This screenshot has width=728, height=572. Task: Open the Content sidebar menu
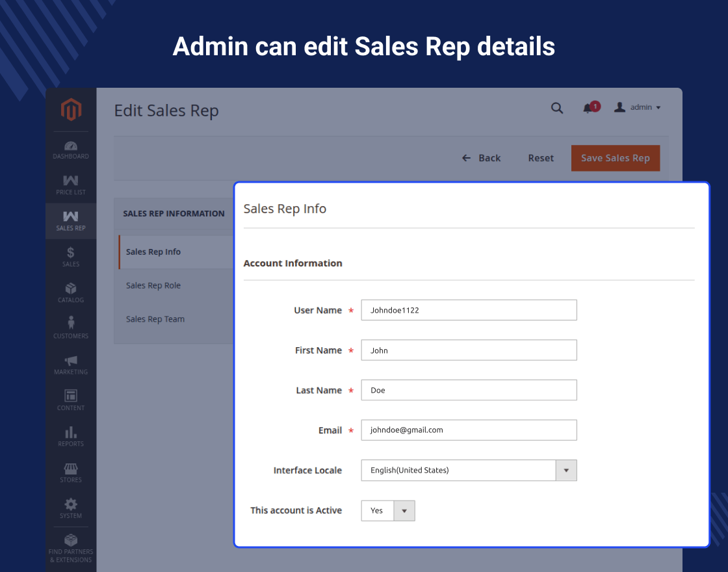click(x=71, y=400)
